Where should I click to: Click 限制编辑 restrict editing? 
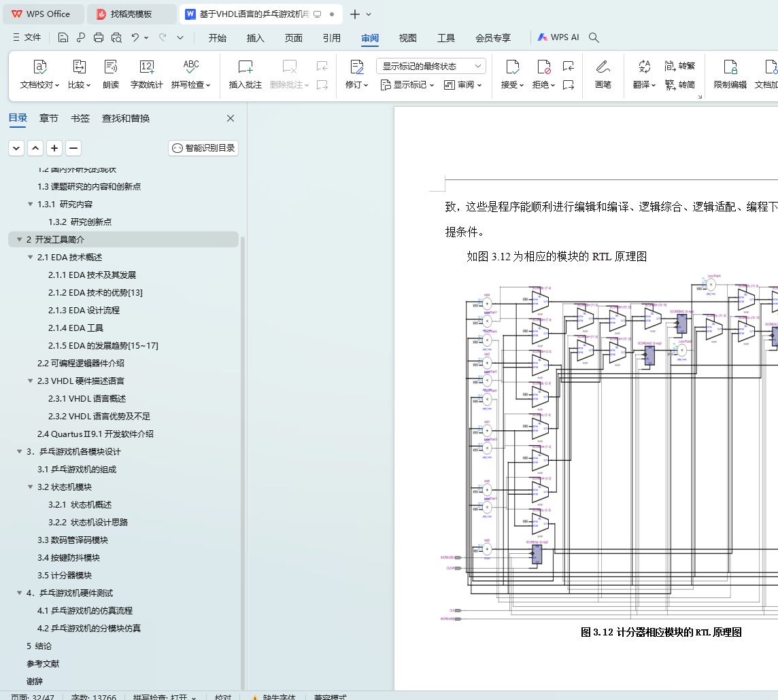(x=730, y=74)
